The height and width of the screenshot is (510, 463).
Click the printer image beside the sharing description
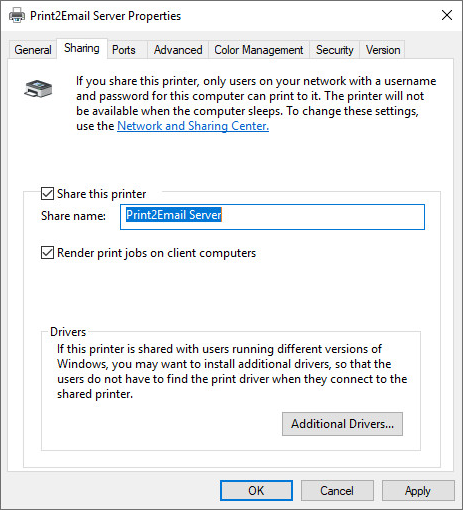click(38, 89)
